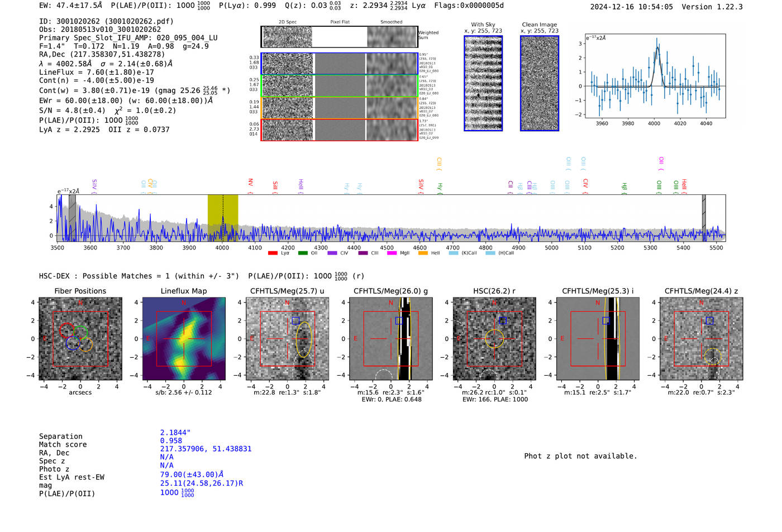Click the s/b: 2.56 +/- 0.112 caption
782x532 pixels.
click(x=184, y=392)
